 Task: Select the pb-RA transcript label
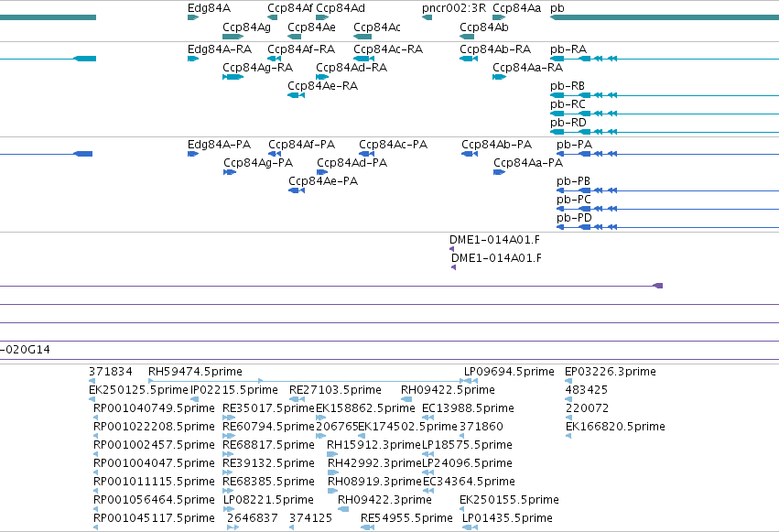[x=568, y=49]
